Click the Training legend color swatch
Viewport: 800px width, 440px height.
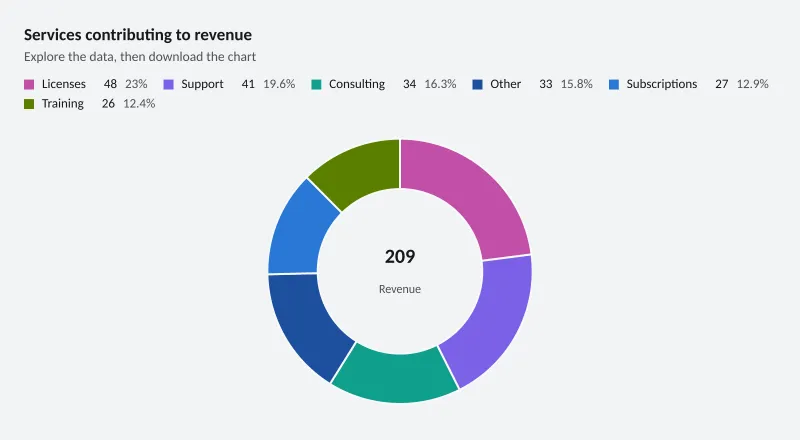(29, 104)
